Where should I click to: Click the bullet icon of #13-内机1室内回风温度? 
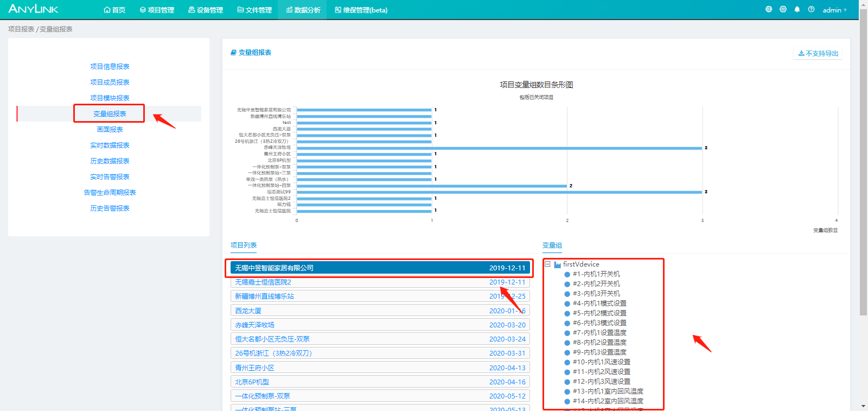[567, 391]
